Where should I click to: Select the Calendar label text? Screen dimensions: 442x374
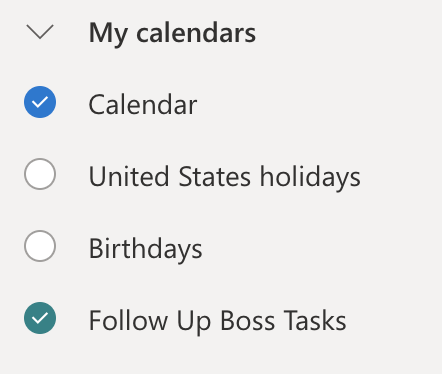click(x=143, y=104)
